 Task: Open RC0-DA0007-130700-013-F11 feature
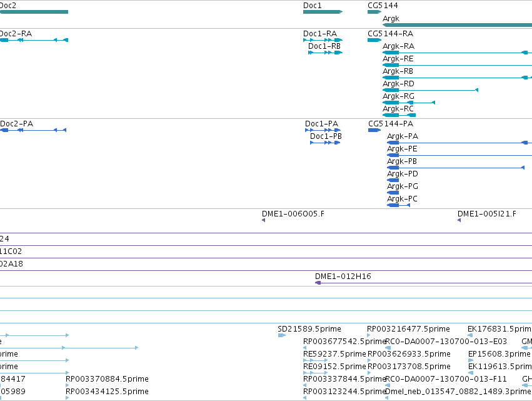(x=388, y=385)
